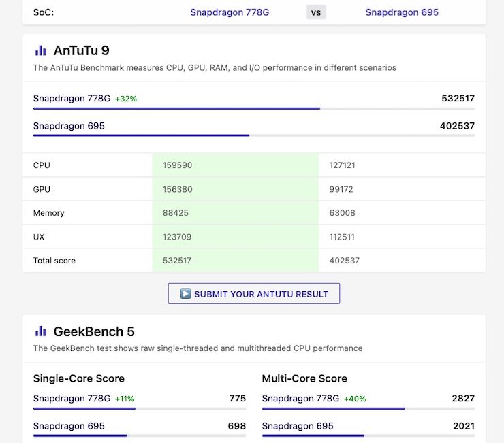Click the Snapdragon 695 AnTuTu progress bar
This screenshot has width=504, height=443.
click(254, 135)
